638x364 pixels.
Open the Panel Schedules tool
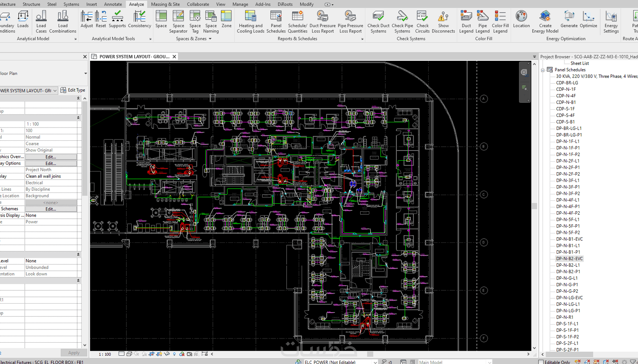[x=276, y=22]
